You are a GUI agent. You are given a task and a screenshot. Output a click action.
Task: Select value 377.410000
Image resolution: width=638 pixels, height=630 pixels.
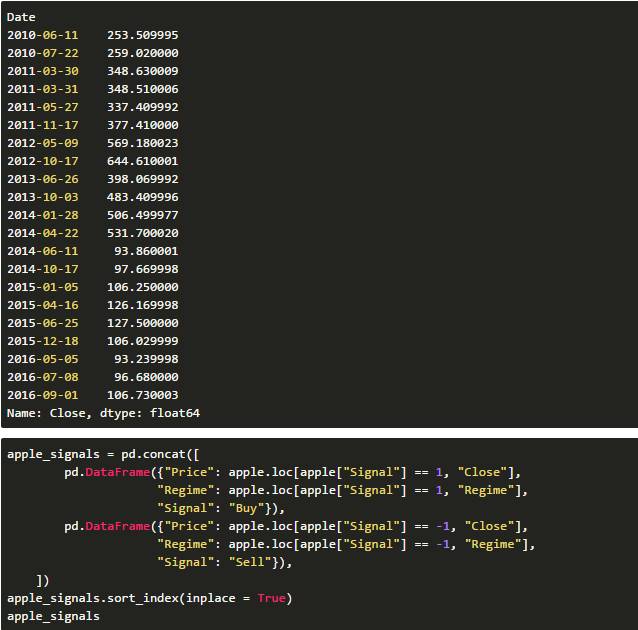coord(142,125)
